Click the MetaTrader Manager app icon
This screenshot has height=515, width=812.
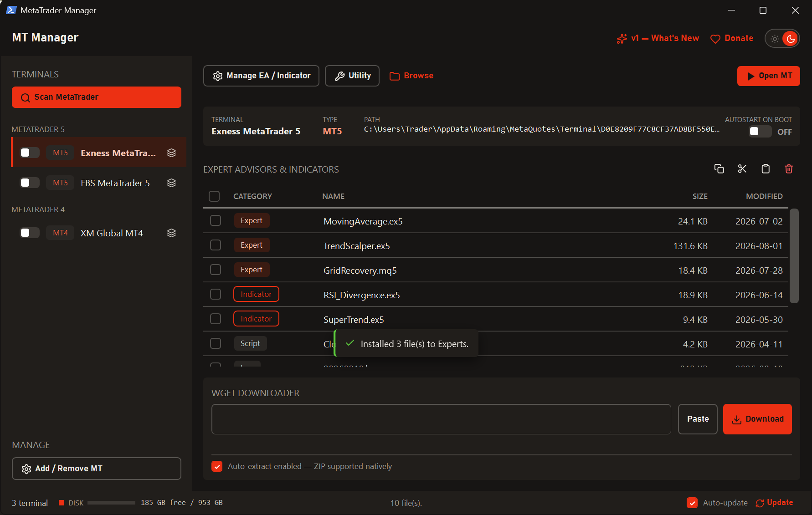point(11,10)
